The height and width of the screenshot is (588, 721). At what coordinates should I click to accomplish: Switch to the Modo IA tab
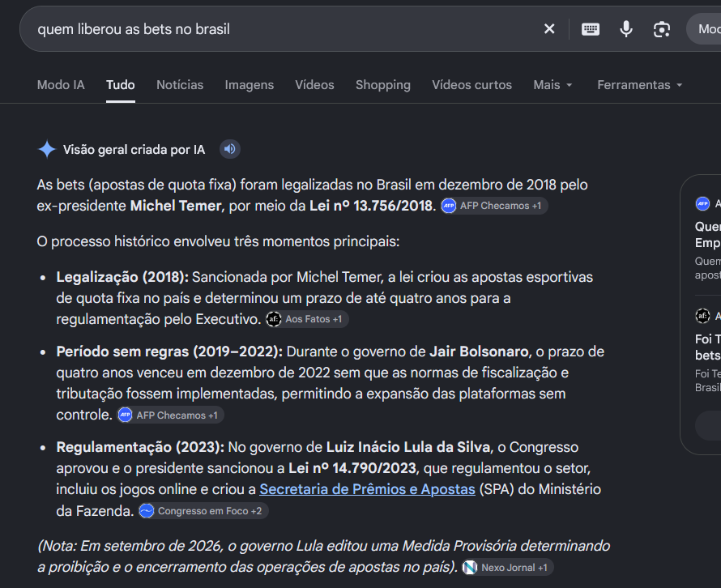coord(61,85)
